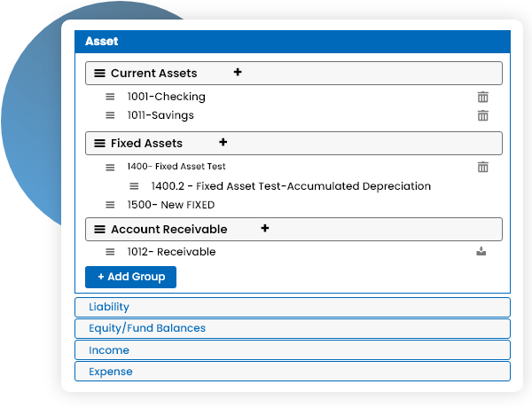This screenshot has width=532, height=408.
Task: Click the plus icon beside Account Receivable
Action: point(264,229)
